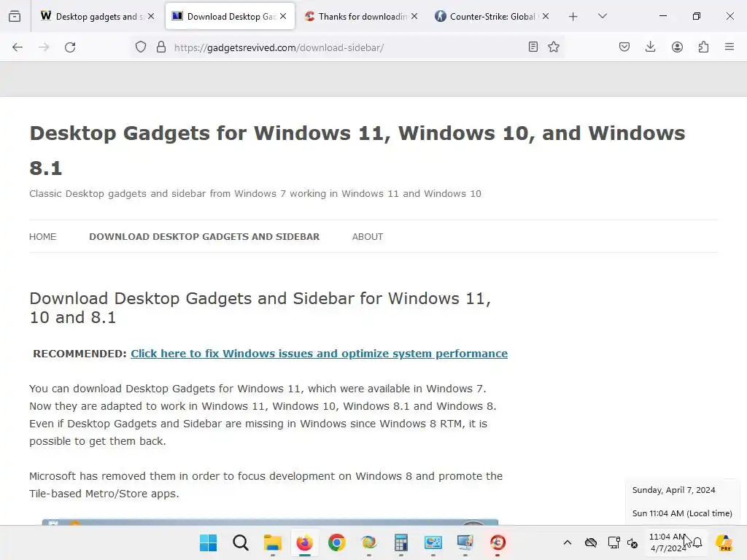This screenshot has height=560, width=747.
Task: Toggle reader view for this page
Action: [x=533, y=47]
